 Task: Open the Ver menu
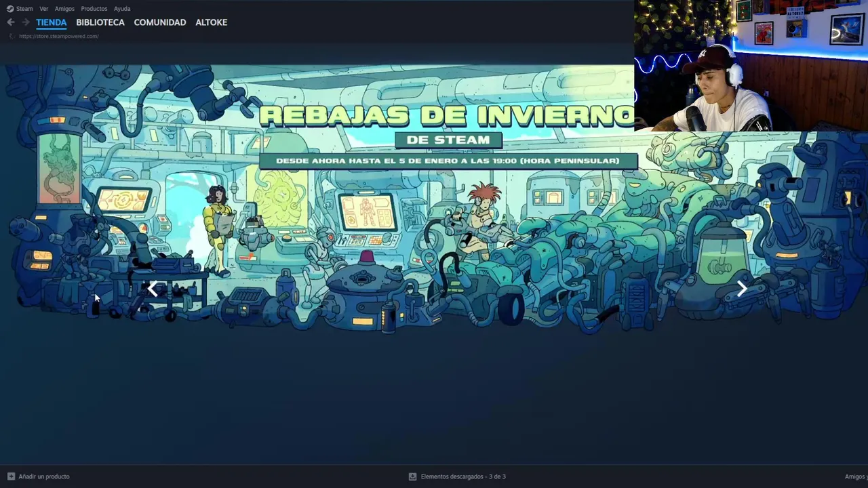pyautogui.click(x=44, y=9)
